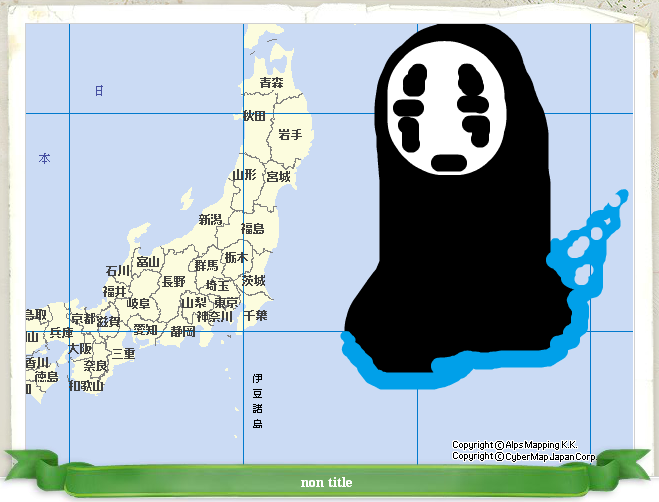Click the 宮城 prefecture label
Screen dimensions: 659x502
click(x=279, y=177)
